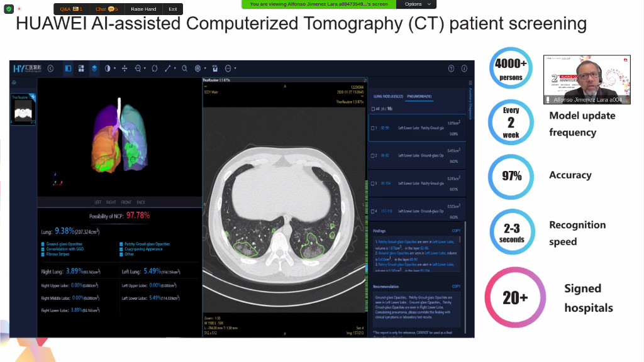Select the ThorRoutine series thumbnail

pos(23,111)
